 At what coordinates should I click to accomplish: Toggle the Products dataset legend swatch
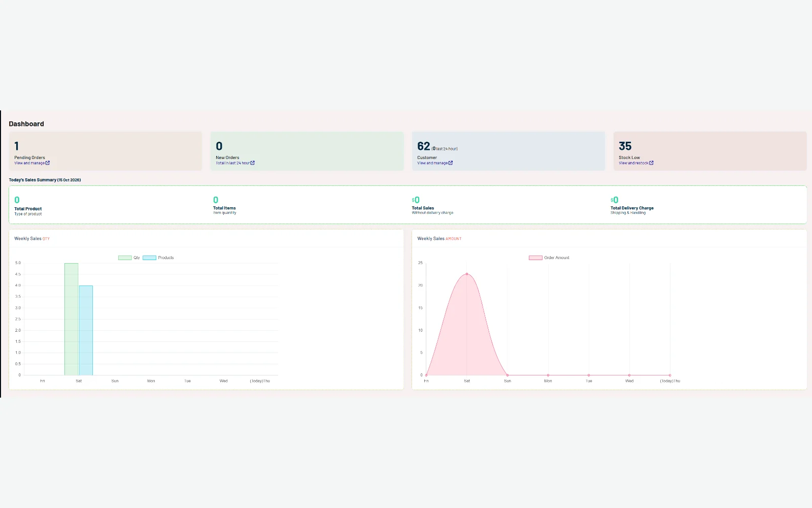[149, 258]
